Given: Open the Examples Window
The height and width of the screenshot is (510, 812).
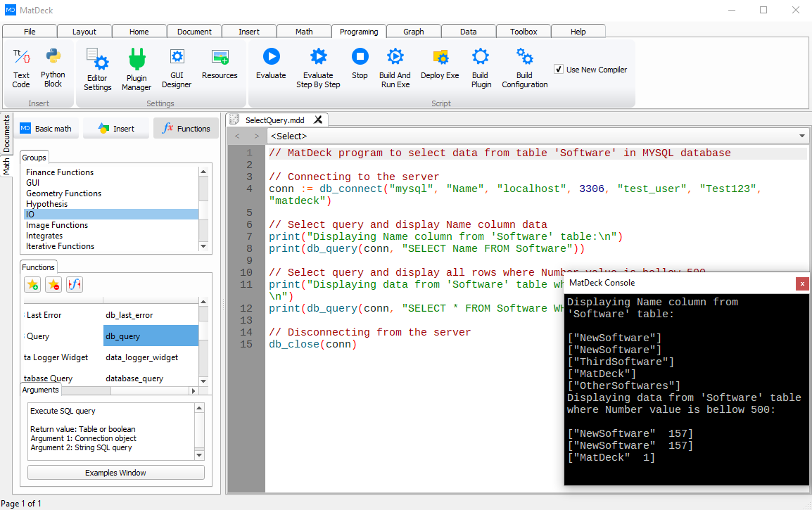Looking at the screenshot, I should 116,473.
